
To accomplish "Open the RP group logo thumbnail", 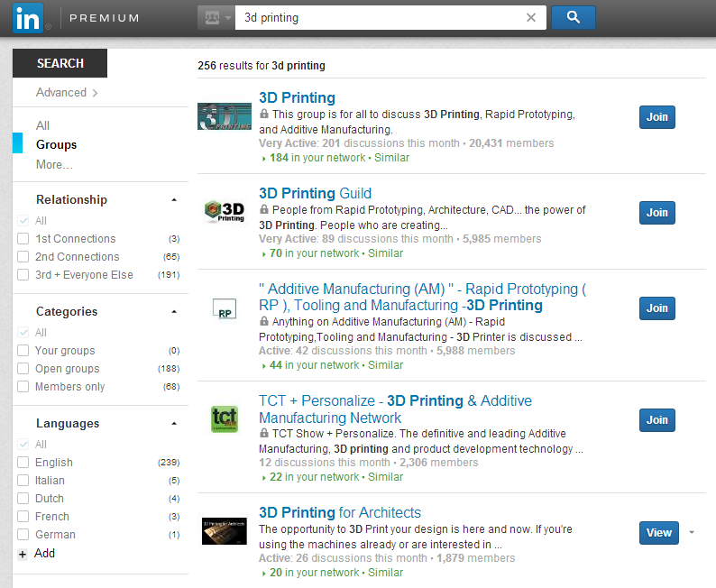I will [225, 308].
